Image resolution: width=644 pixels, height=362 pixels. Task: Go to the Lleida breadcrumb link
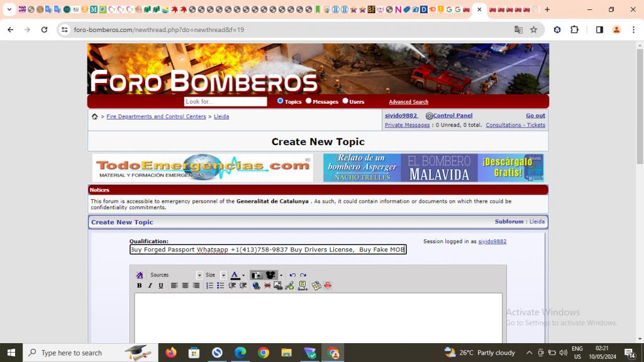point(221,116)
